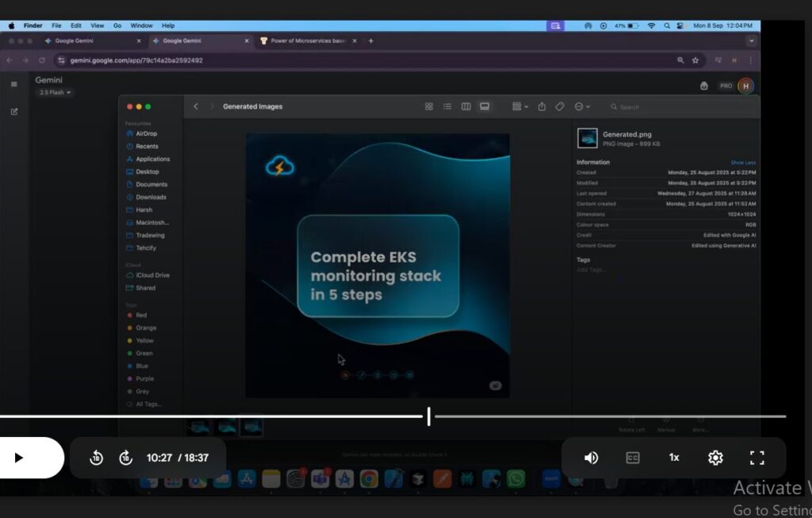Mute the video volume

pyautogui.click(x=591, y=458)
